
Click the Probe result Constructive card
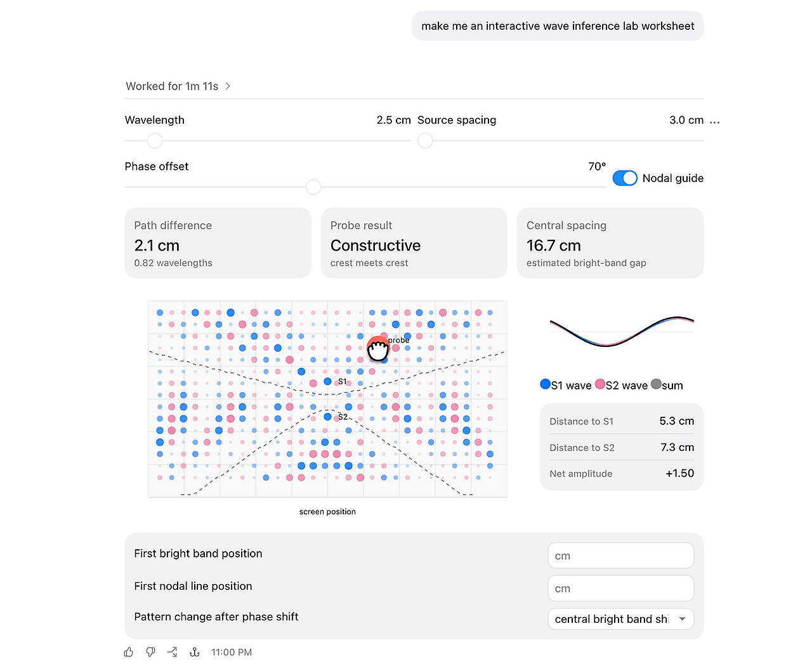click(414, 243)
